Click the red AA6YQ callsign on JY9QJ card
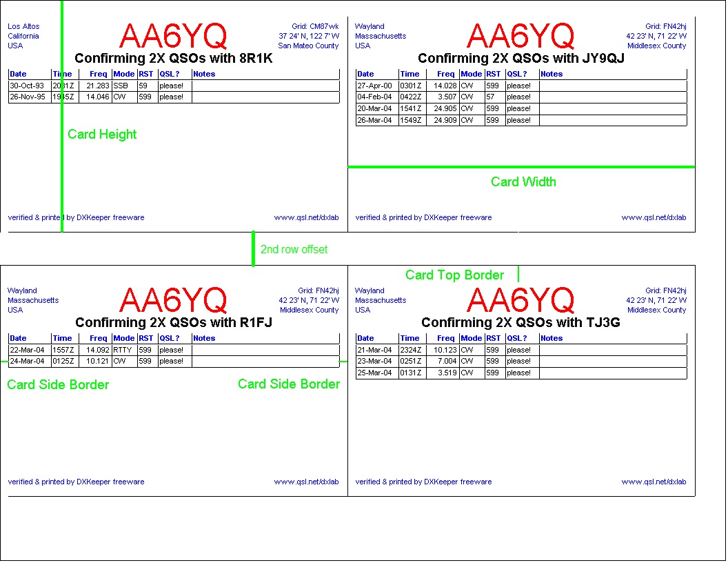The image size is (728, 563). [520, 36]
